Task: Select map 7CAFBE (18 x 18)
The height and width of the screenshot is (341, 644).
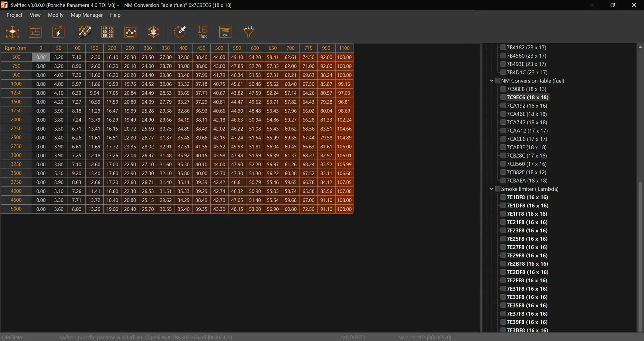Action: pyautogui.click(x=526, y=147)
